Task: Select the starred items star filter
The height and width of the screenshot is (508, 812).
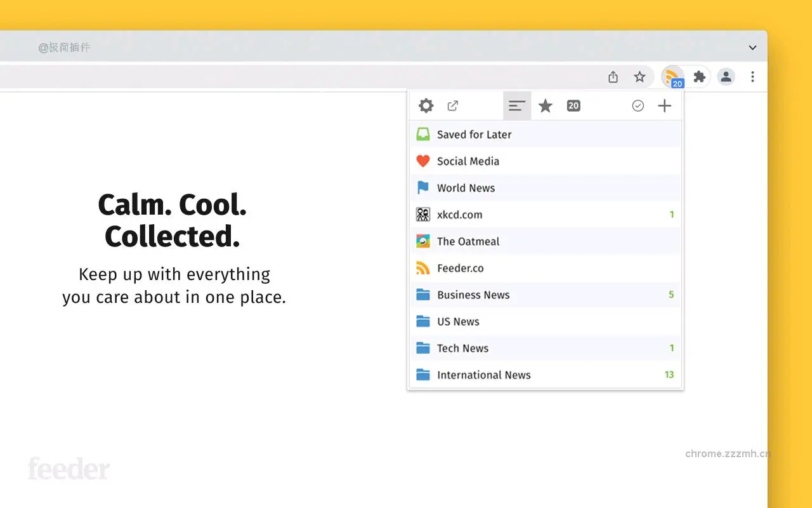Action: [545, 105]
